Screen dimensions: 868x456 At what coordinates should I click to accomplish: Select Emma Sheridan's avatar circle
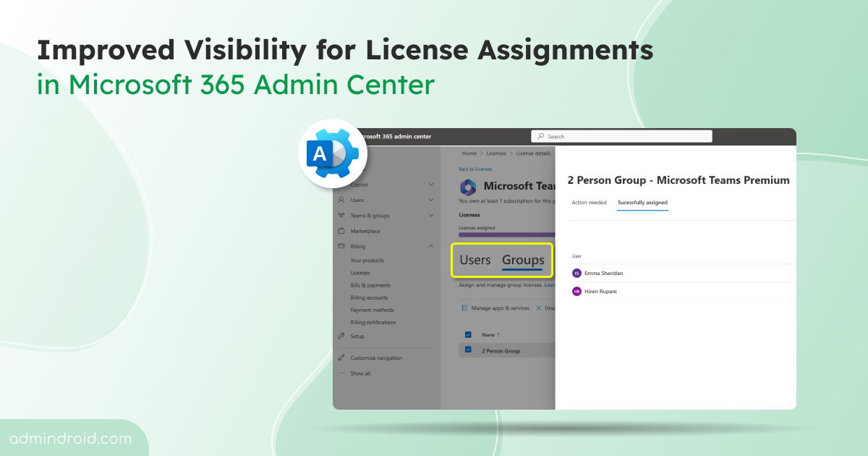576,273
